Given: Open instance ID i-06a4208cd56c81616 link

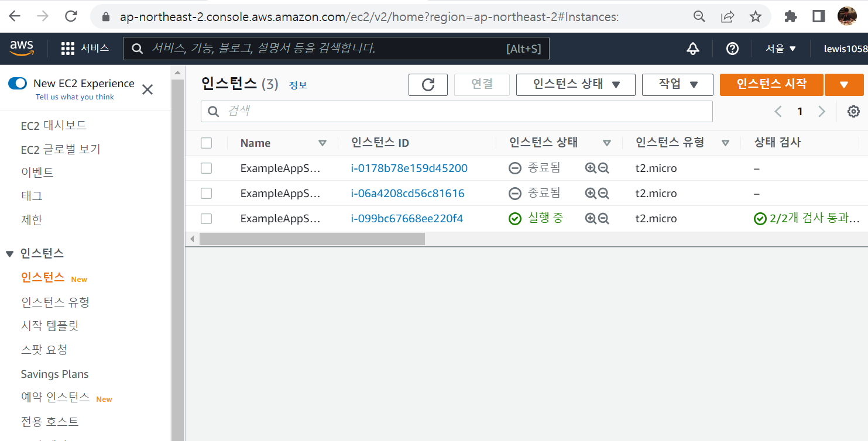Looking at the screenshot, I should click(x=408, y=194).
